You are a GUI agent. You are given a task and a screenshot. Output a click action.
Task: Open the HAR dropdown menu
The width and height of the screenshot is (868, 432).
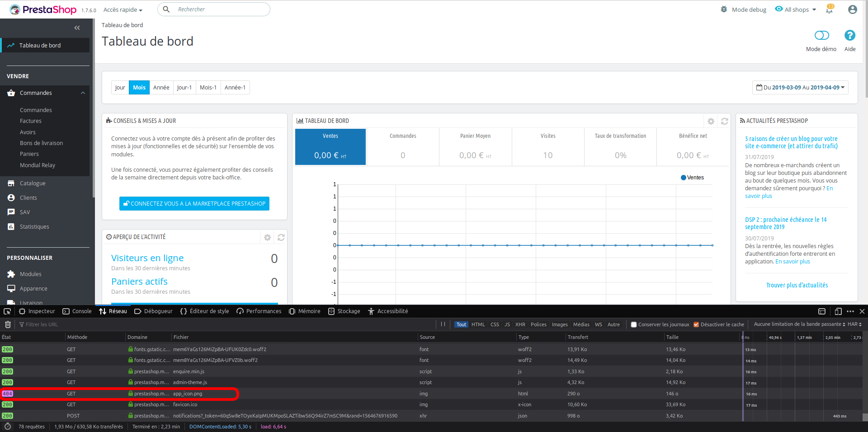[854, 324]
